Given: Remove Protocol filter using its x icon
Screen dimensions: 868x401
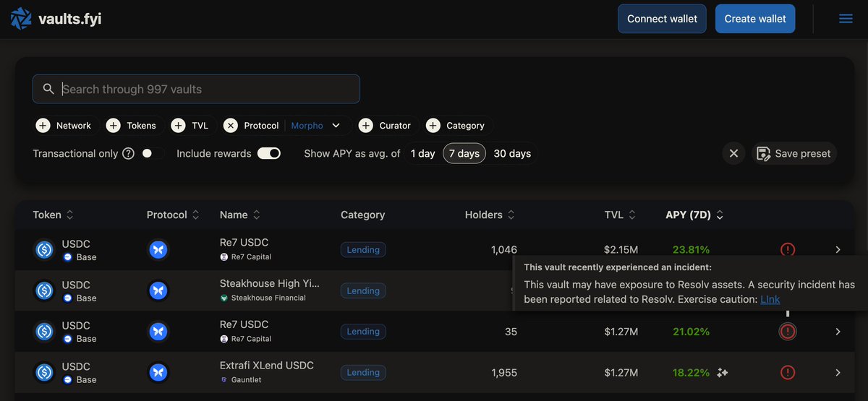Looking at the screenshot, I should (231, 126).
